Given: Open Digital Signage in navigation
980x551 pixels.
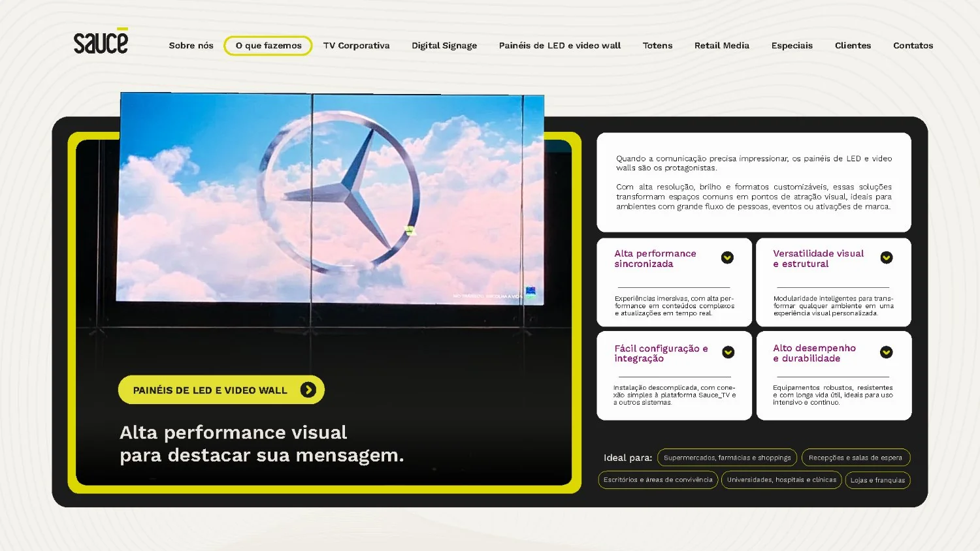Looking at the screenshot, I should [444, 46].
